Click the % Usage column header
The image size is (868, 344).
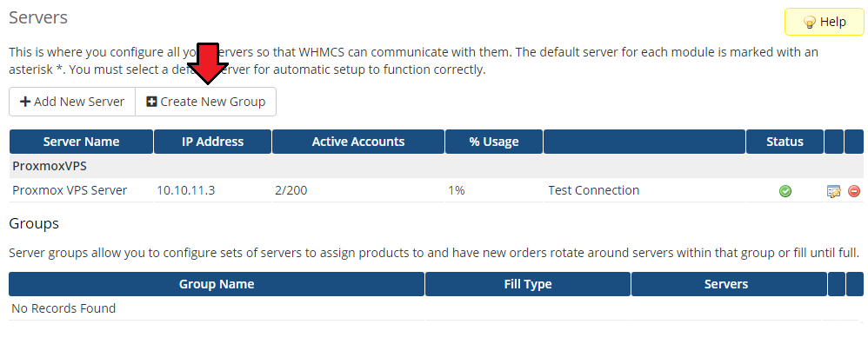point(494,142)
